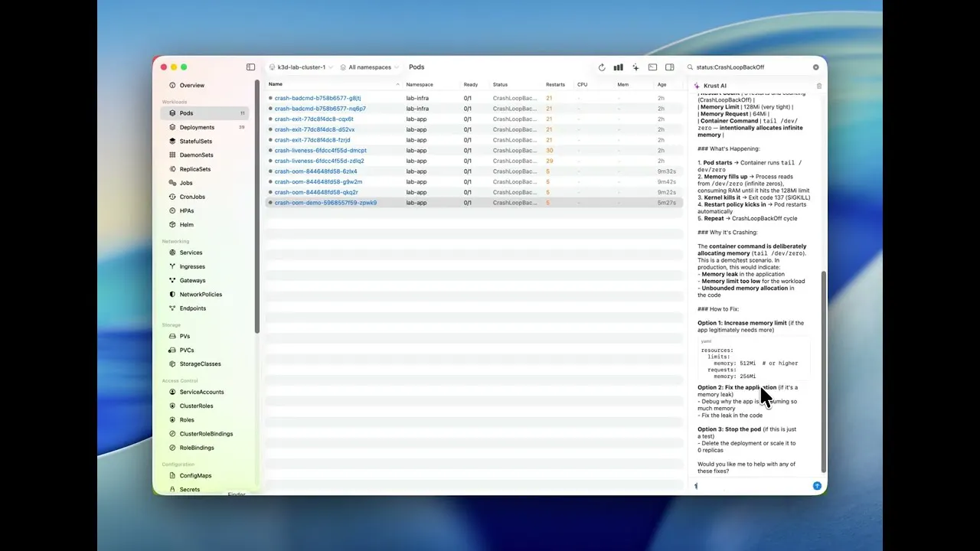Sort by the Restarts column header
The width and height of the screenshot is (980, 551).
click(x=555, y=84)
